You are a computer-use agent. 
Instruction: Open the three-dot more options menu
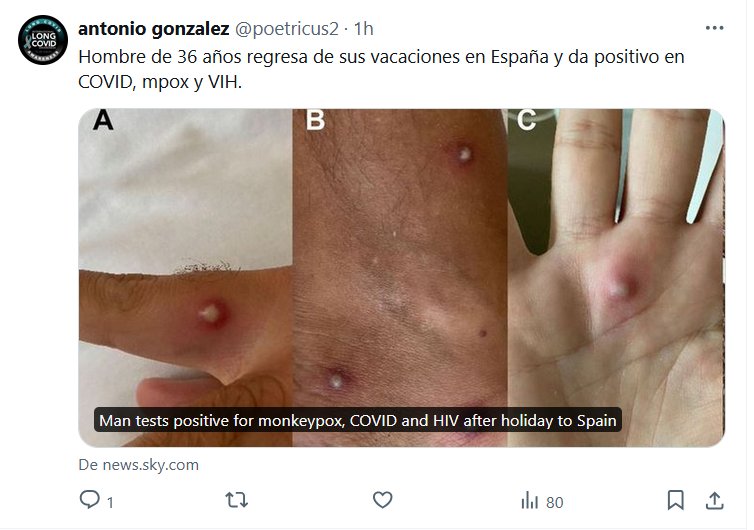(715, 28)
